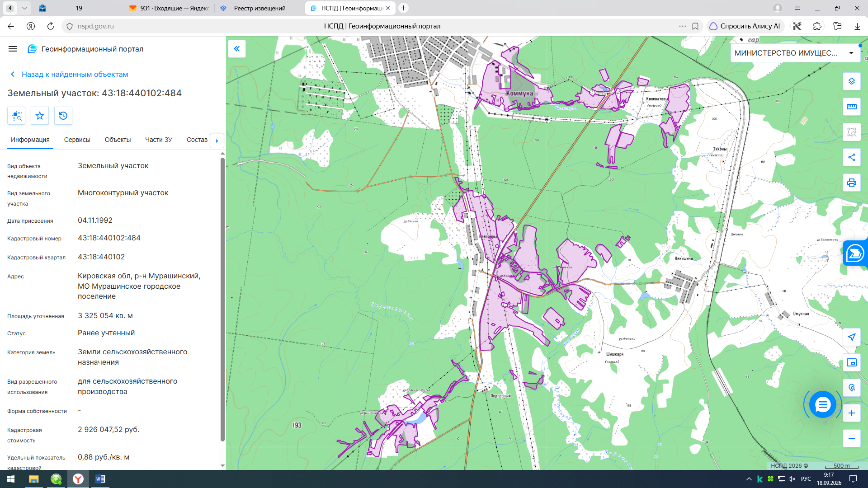Toggle the bookmark for this page

[695, 26]
